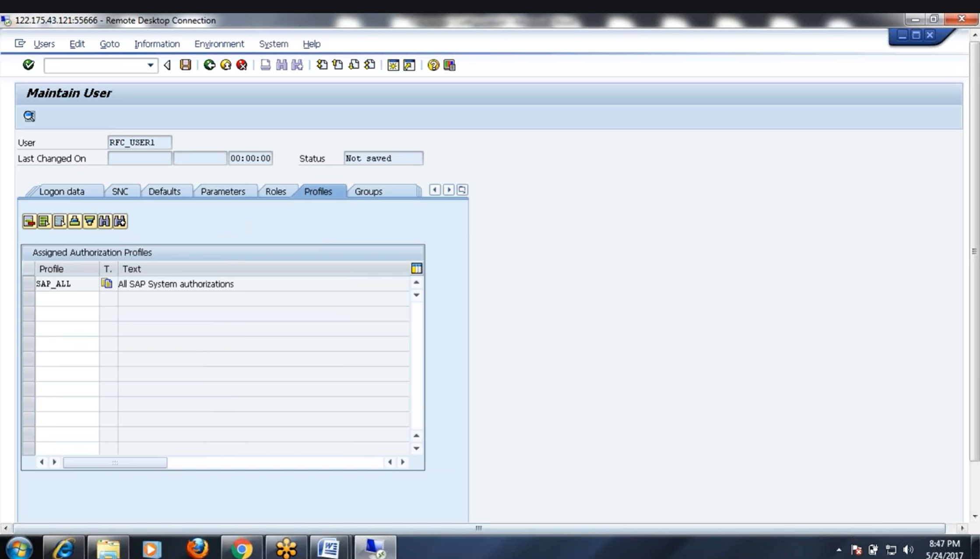Open Firefox from the taskbar

197,548
